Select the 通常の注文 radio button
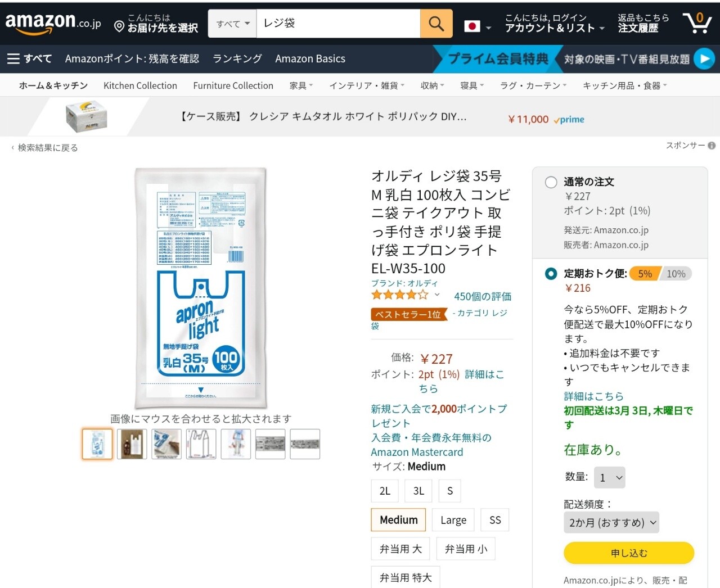720x588 pixels. click(x=551, y=182)
